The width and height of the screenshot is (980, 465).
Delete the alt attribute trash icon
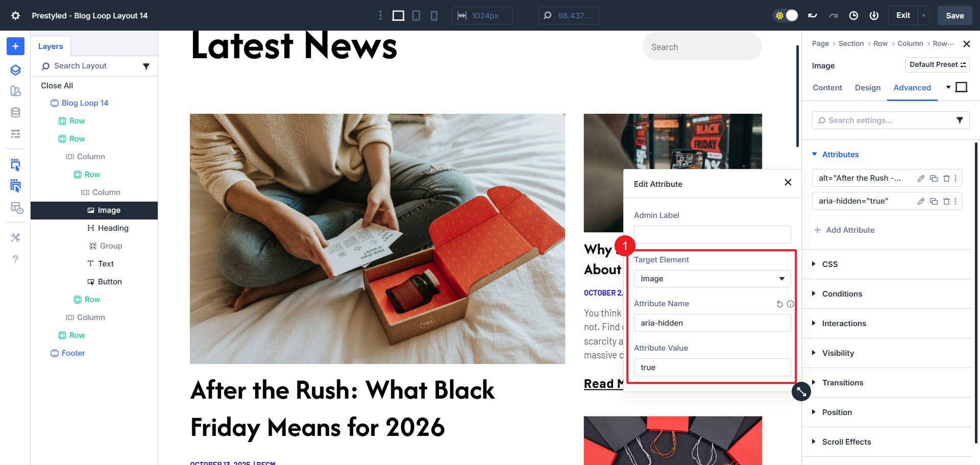(x=946, y=178)
